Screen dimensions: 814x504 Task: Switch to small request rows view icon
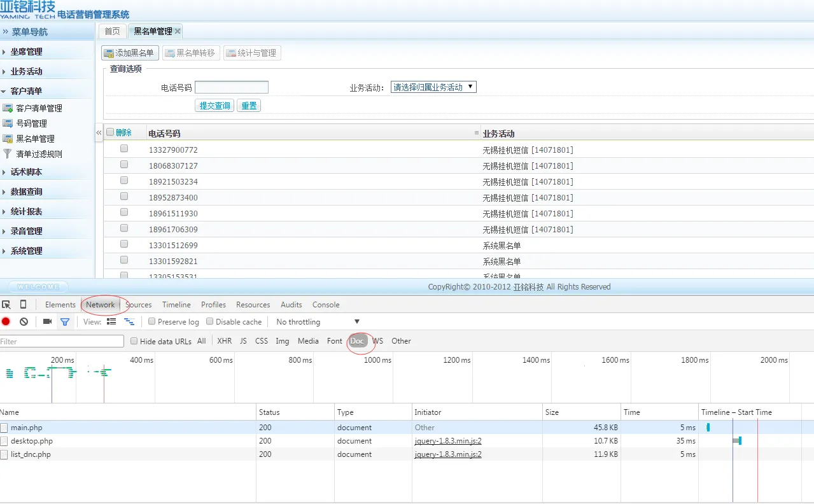(x=129, y=322)
